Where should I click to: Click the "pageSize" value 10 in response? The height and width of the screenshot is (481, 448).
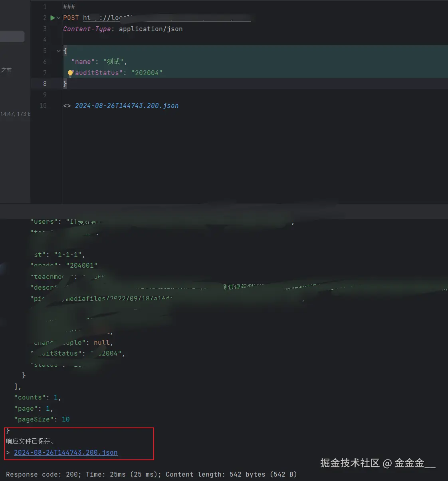point(65,419)
